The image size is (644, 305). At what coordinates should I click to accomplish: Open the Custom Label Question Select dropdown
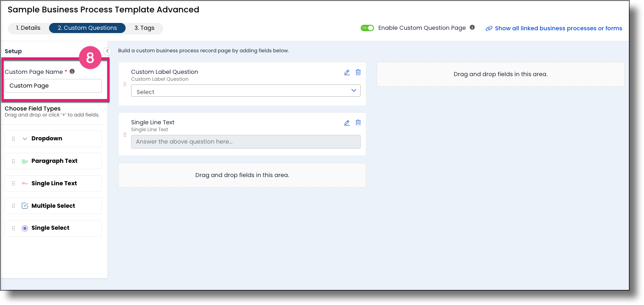click(x=246, y=91)
